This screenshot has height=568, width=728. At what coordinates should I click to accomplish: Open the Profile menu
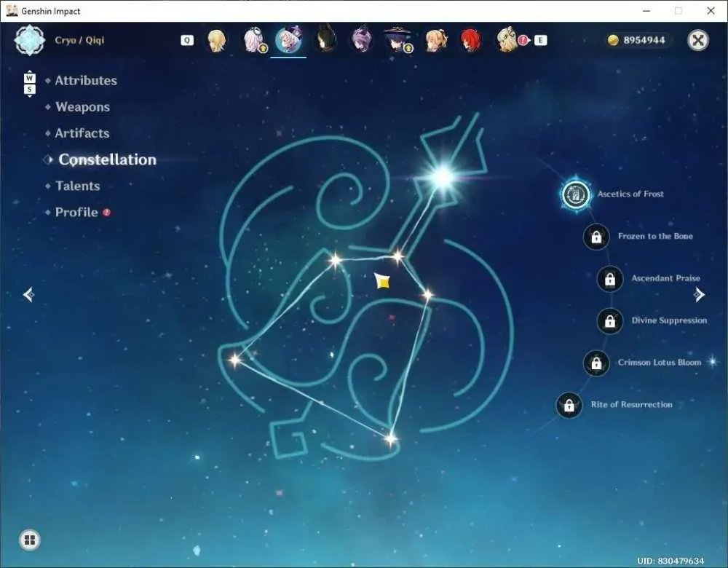click(x=76, y=212)
